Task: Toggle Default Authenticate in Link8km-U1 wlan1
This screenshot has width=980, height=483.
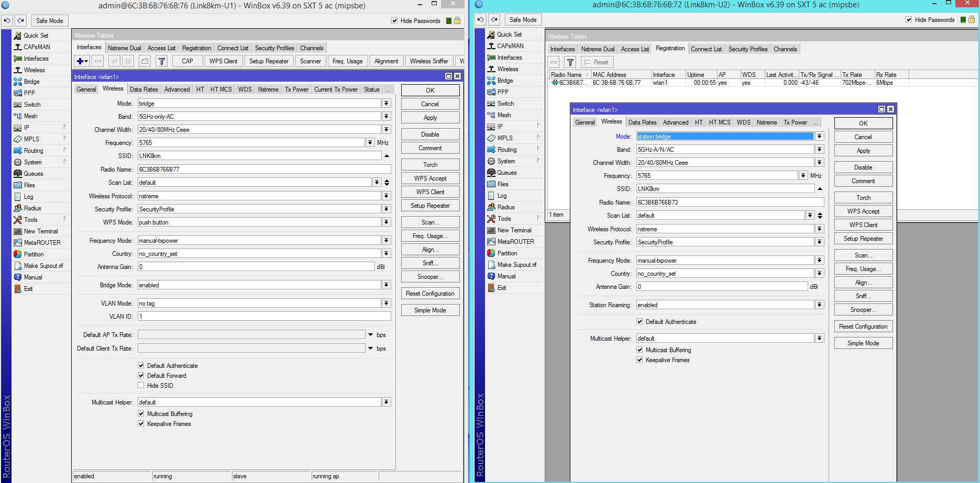Action: pos(141,366)
